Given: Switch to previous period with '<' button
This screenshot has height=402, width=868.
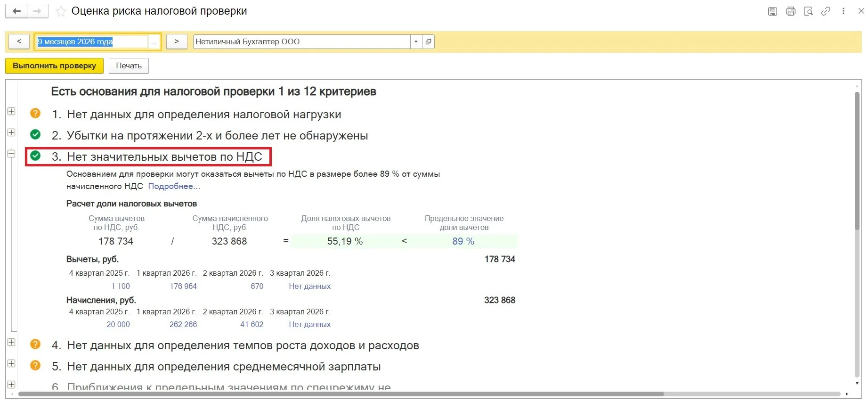Looking at the screenshot, I should point(19,41).
